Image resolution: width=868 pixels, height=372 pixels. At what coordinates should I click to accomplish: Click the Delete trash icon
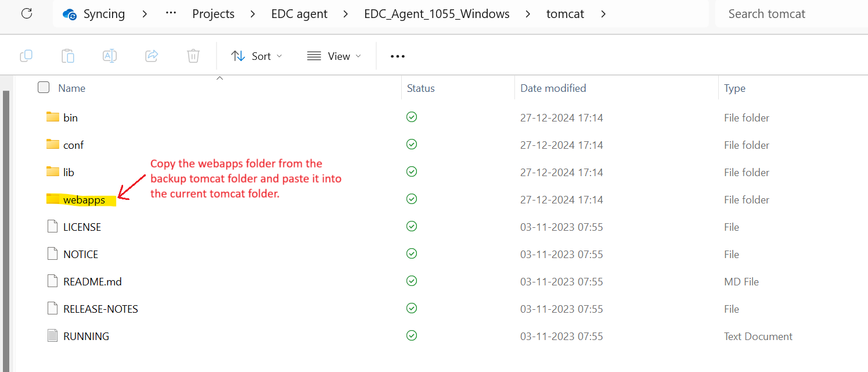[193, 56]
